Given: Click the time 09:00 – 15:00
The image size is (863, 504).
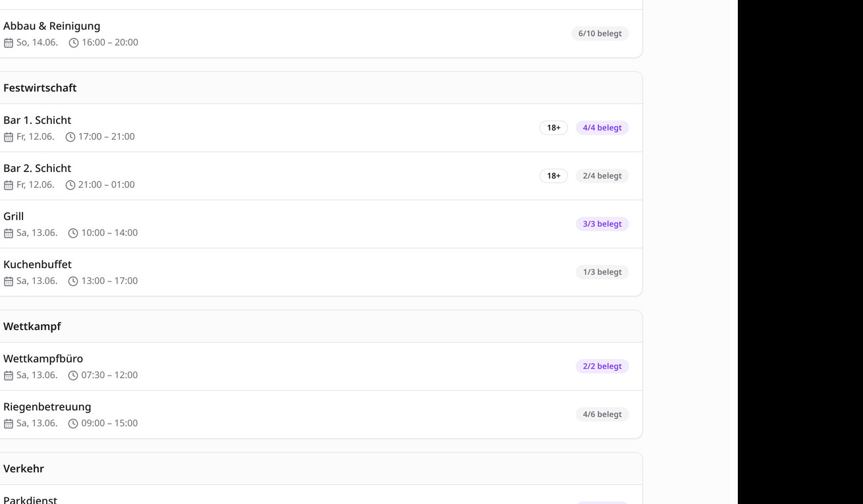Looking at the screenshot, I should click(x=109, y=424).
